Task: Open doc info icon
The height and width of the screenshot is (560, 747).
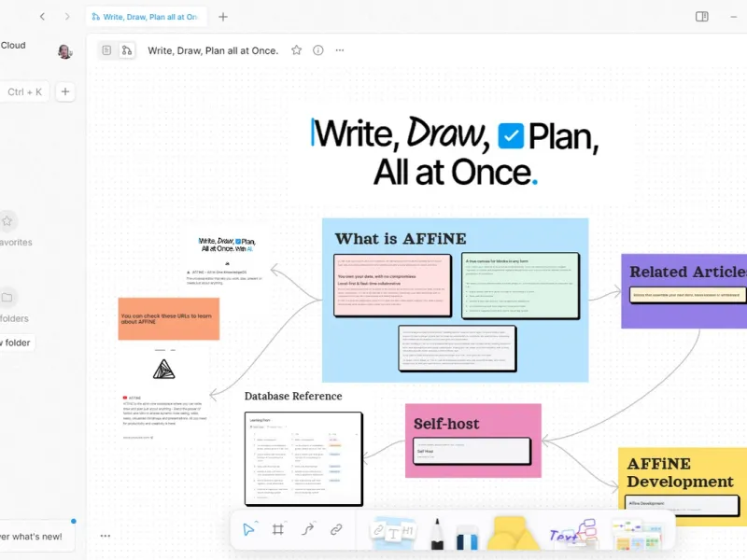Action: pos(318,50)
